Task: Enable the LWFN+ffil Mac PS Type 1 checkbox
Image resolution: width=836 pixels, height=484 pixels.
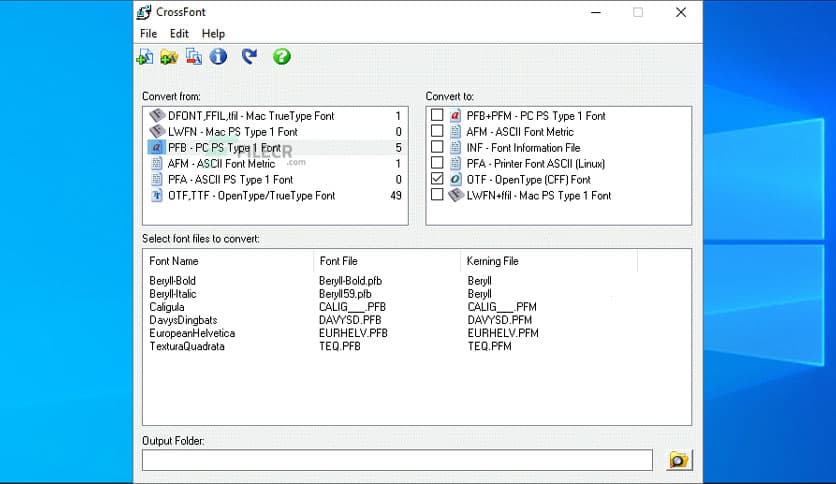Action: tap(437, 195)
